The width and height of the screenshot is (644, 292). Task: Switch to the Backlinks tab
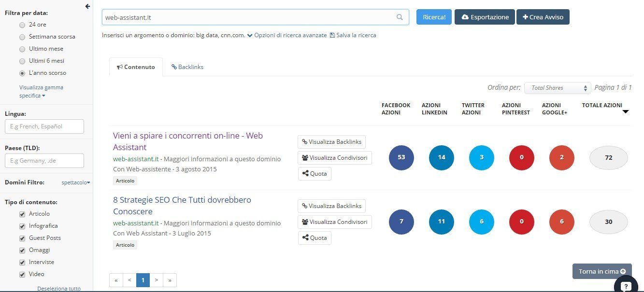(187, 67)
